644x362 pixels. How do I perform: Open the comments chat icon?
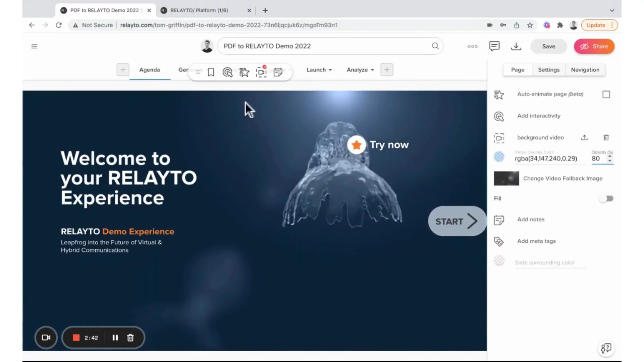tap(494, 46)
